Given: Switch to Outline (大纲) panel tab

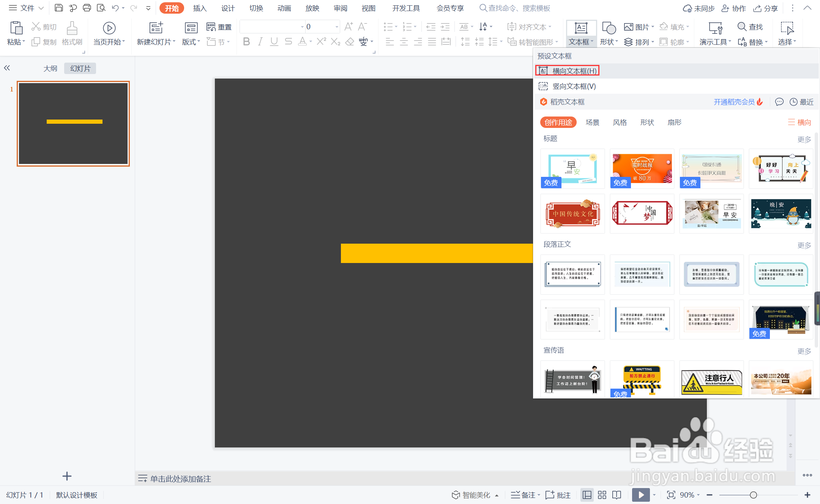Looking at the screenshot, I should coord(50,68).
